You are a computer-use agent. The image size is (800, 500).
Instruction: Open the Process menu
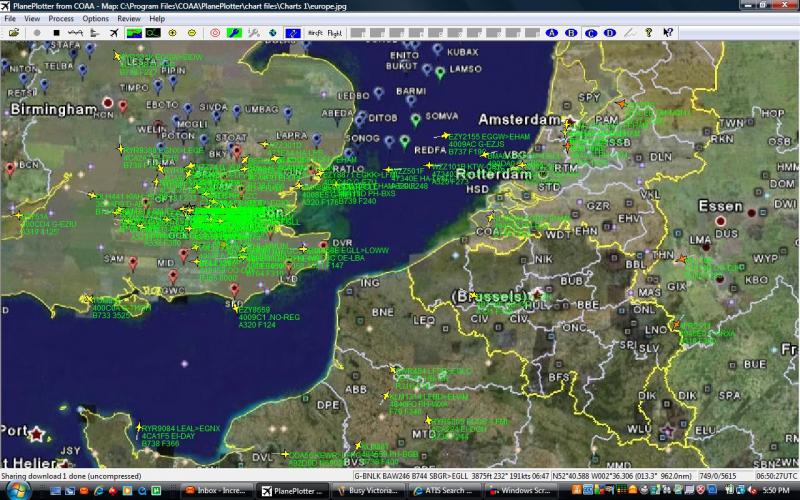[x=61, y=18]
